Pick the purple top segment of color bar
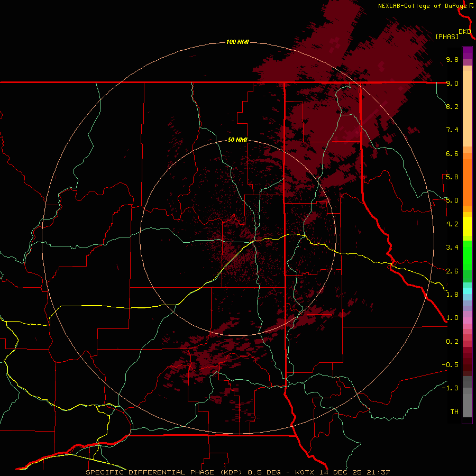 tap(467, 53)
